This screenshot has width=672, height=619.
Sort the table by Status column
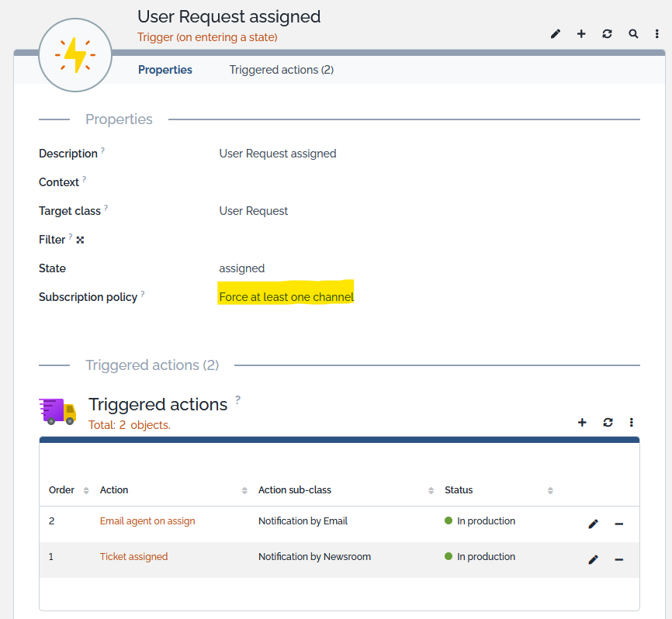459,490
